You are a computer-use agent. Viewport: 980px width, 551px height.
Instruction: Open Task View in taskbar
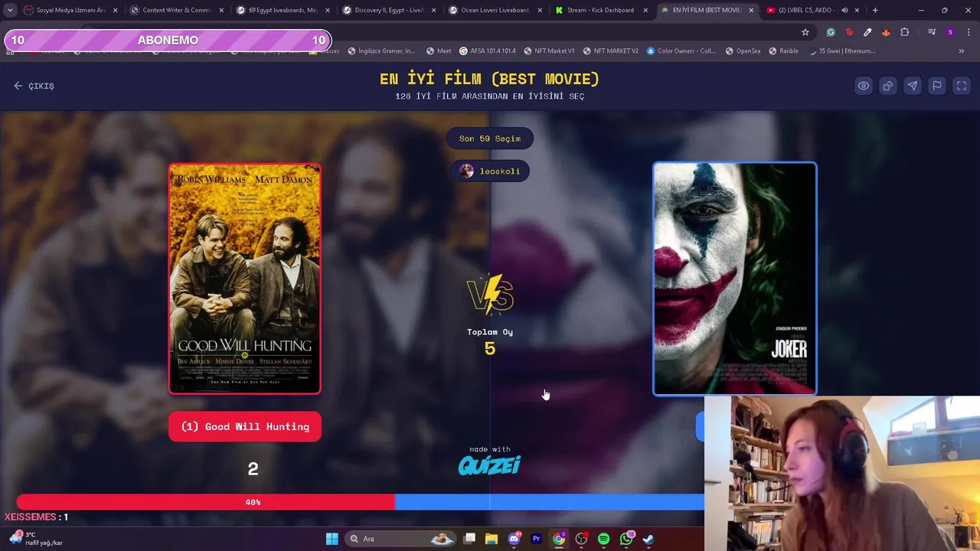pos(469,539)
